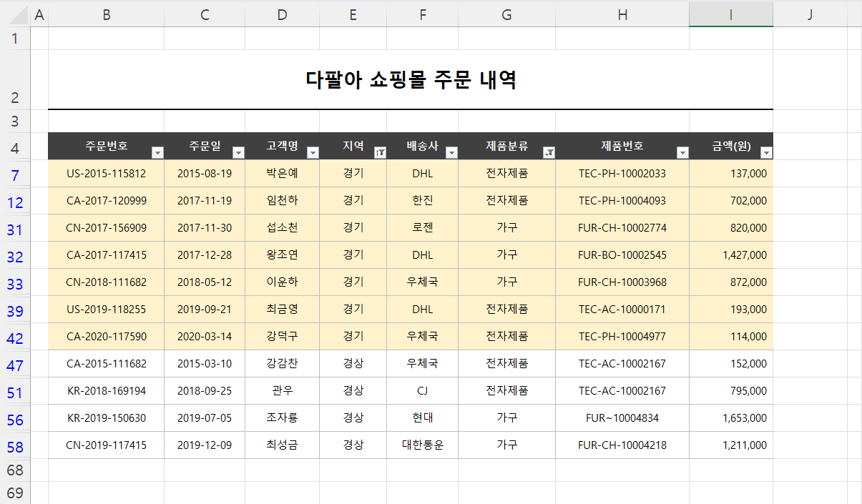Open the 고객명 filter dropdown
This screenshot has width=862, height=504.
313,152
